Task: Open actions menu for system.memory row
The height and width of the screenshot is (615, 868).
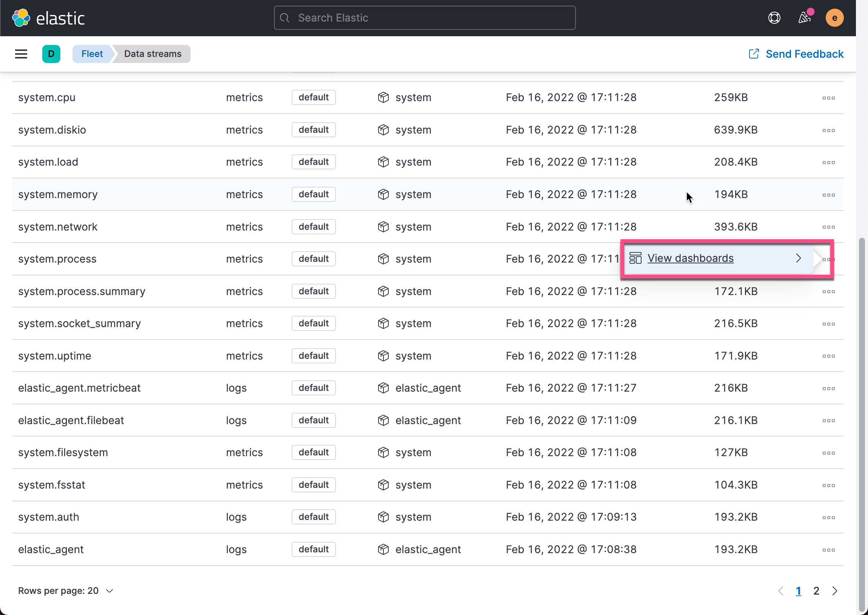Action: (x=828, y=195)
